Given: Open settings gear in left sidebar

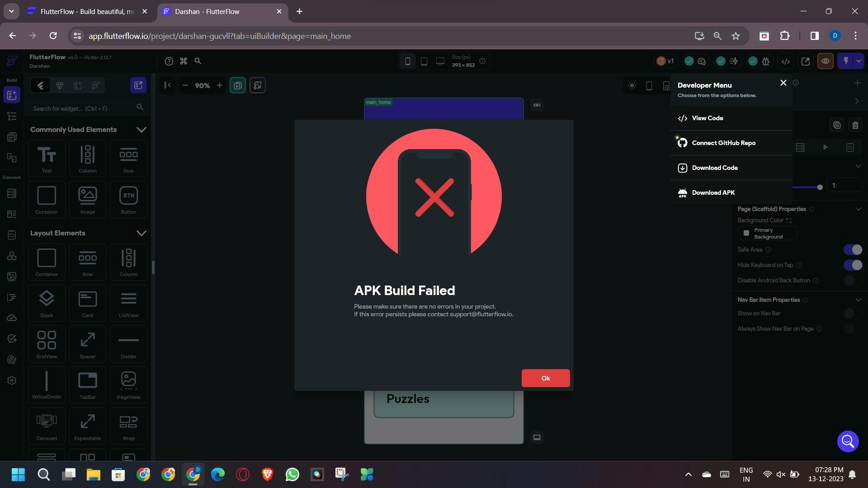Looking at the screenshot, I should 12,380.
